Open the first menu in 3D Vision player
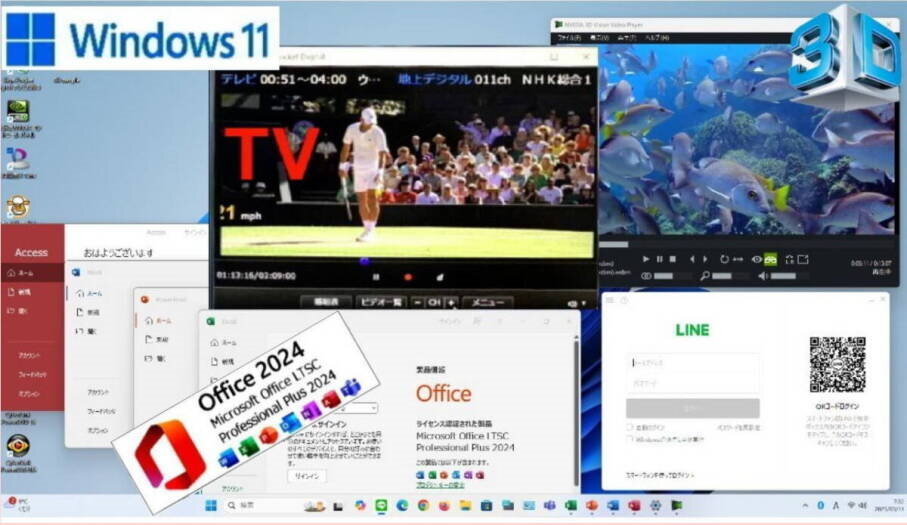This screenshot has height=525, width=907. point(569,38)
